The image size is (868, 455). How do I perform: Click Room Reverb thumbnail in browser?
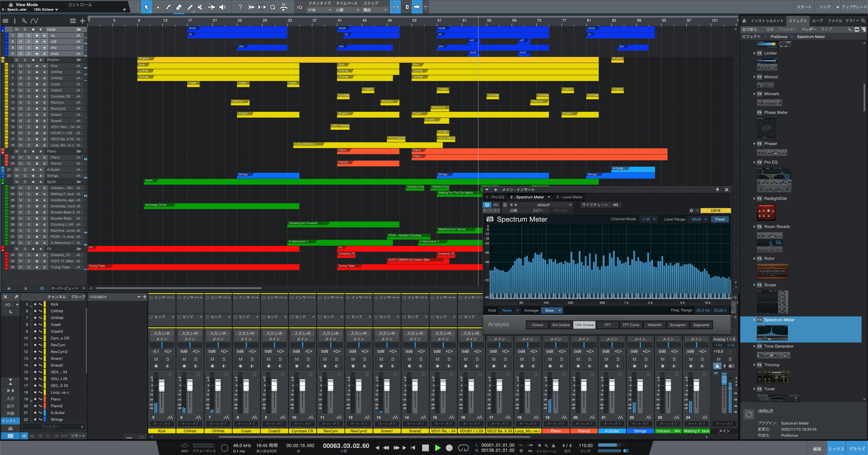click(770, 242)
